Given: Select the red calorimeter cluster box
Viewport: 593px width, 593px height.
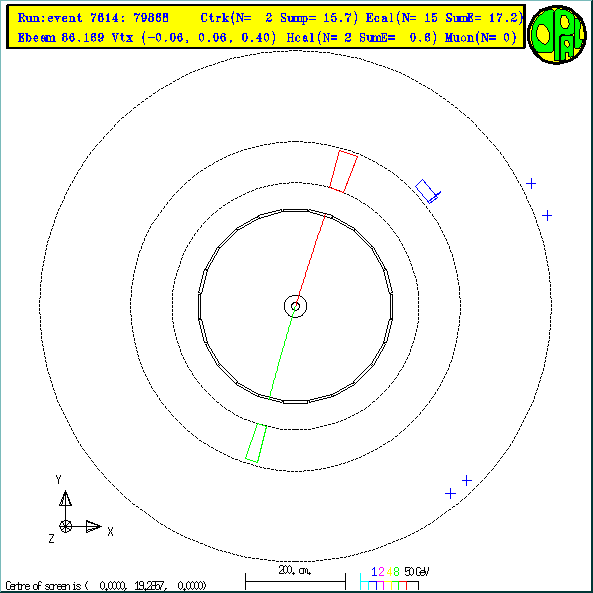Looking at the screenshot, I should (x=343, y=171).
